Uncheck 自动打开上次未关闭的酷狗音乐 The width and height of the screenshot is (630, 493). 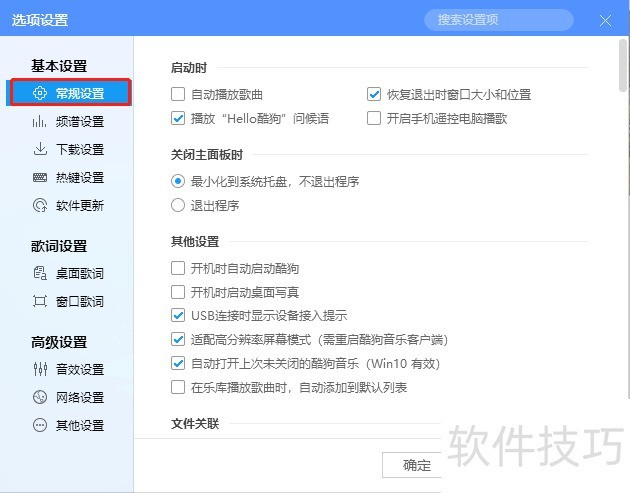178,363
